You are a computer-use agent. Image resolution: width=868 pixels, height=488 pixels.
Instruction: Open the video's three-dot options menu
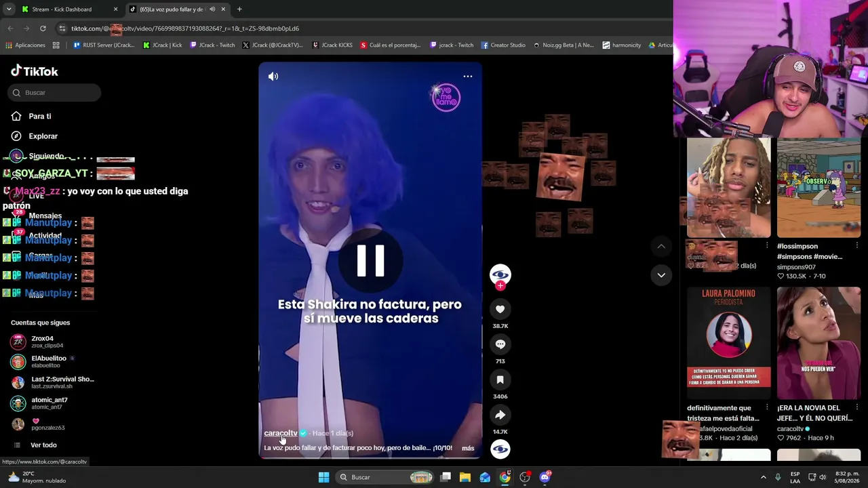[468, 77]
